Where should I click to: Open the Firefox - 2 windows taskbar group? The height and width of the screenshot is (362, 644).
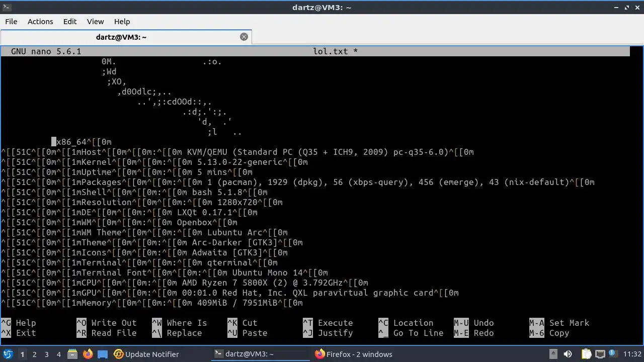click(x=354, y=354)
